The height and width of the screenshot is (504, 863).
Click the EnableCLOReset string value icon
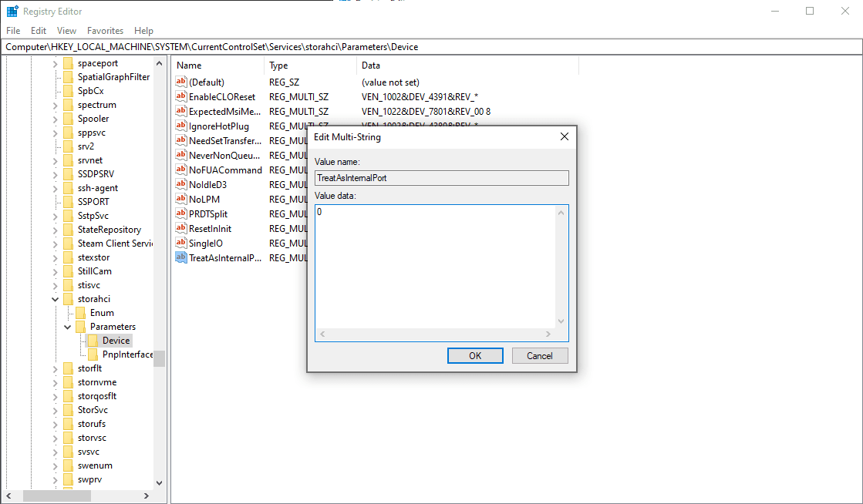tap(181, 97)
